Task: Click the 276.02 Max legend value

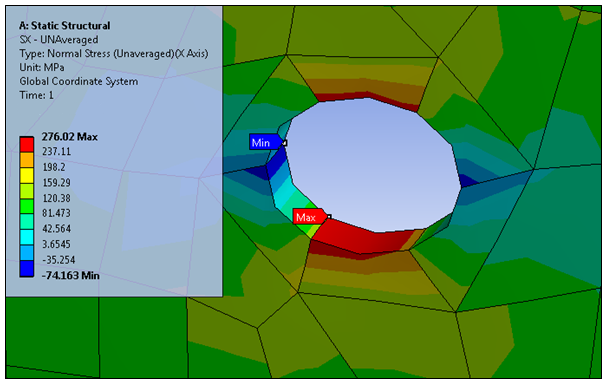Action: click(70, 137)
